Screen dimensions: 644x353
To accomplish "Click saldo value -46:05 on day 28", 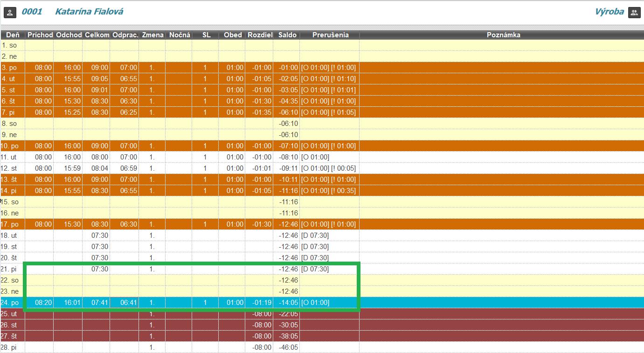I will [x=288, y=347].
